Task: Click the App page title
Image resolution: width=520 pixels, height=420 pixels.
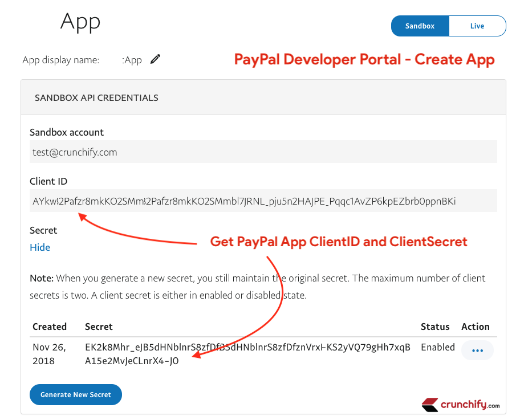Action: (x=80, y=22)
